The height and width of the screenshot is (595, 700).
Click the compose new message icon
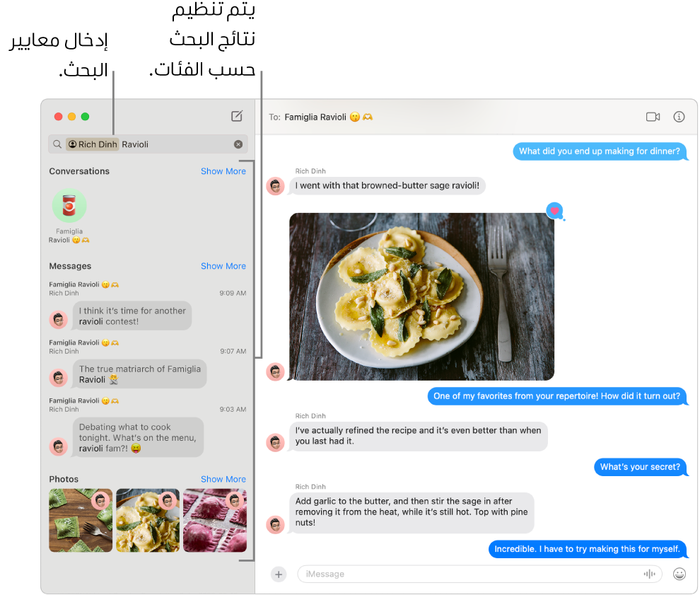pos(237,116)
